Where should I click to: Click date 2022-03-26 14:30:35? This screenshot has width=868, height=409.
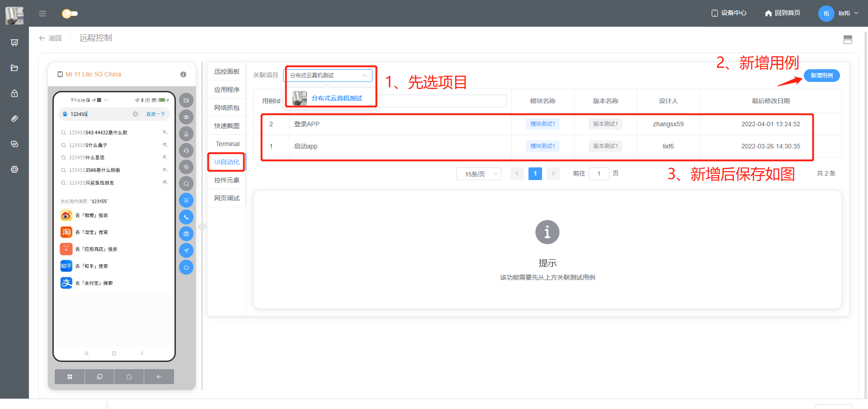[771, 146]
